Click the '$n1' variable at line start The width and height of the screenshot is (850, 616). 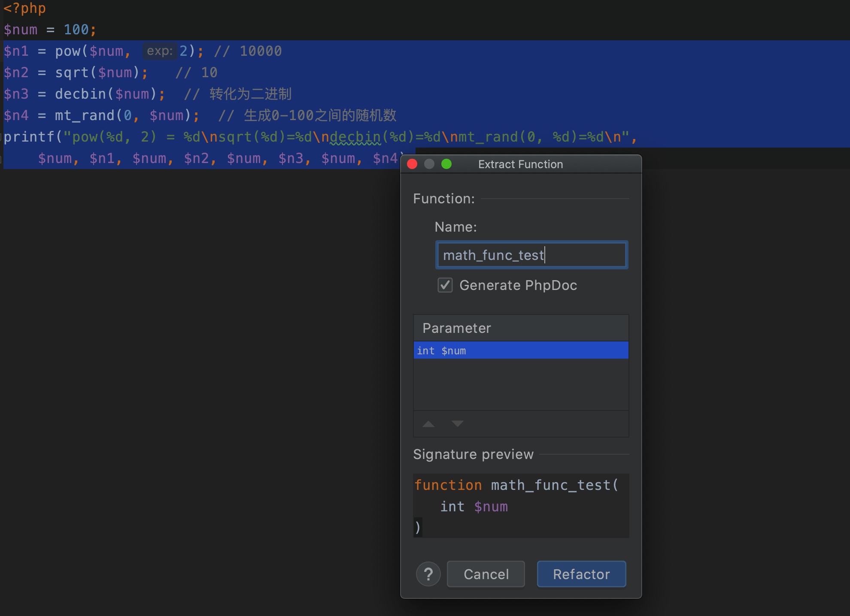16,51
